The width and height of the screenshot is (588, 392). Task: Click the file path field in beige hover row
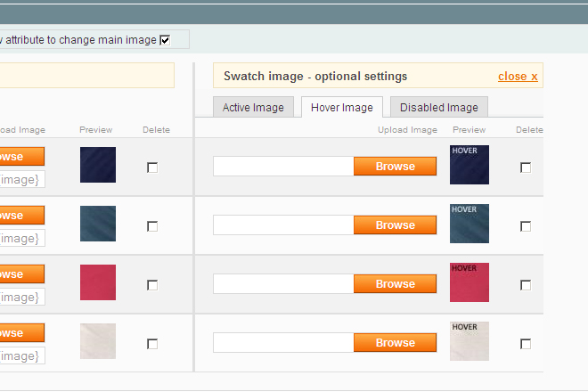pyautogui.click(x=283, y=343)
